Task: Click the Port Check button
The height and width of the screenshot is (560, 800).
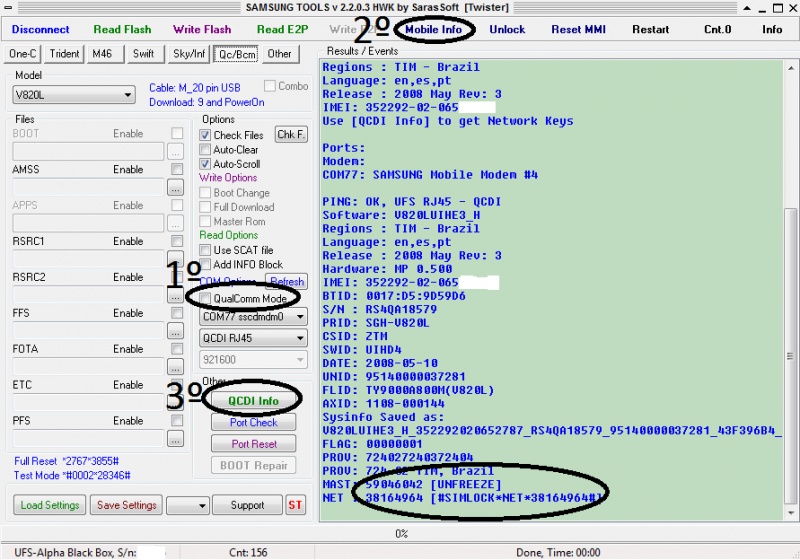Action: click(254, 422)
